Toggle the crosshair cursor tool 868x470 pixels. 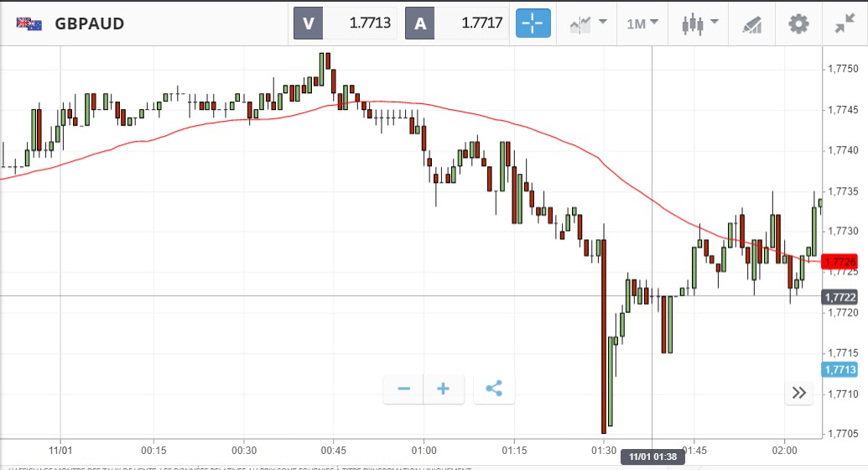[533, 23]
